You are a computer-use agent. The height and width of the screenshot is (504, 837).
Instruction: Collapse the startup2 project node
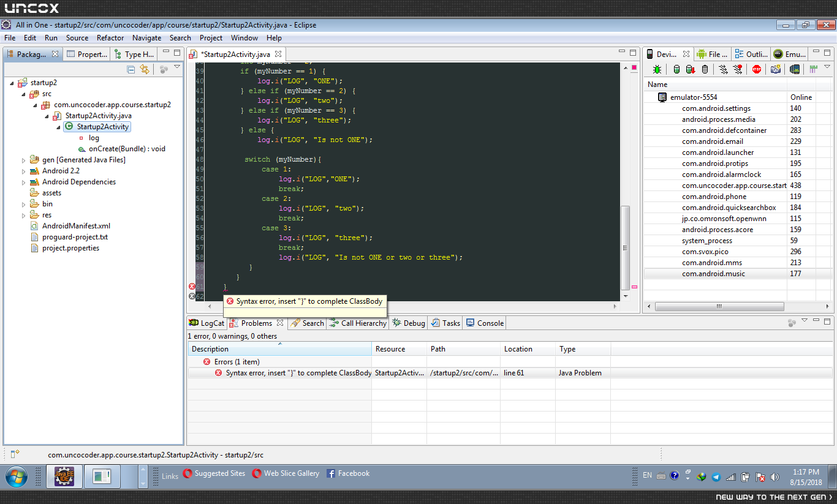point(13,83)
